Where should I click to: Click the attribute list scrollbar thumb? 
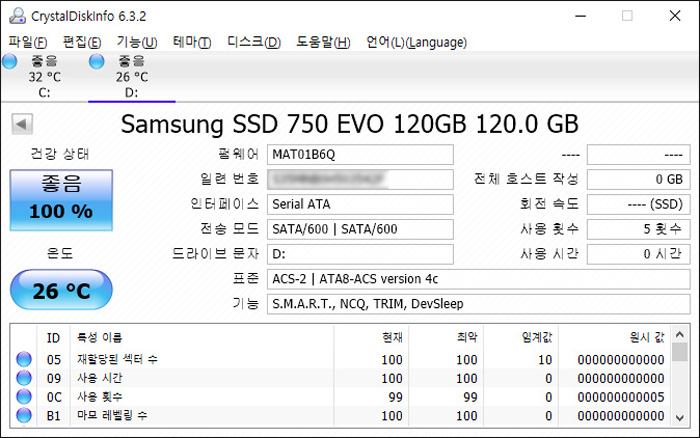point(680,352)
